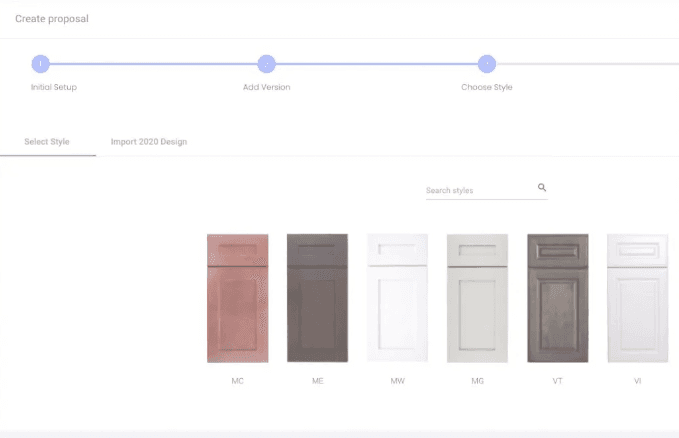Viewport: 679px width, 438px height.
Task: Click the Choose Style step label
Action: tap(487, 87)
